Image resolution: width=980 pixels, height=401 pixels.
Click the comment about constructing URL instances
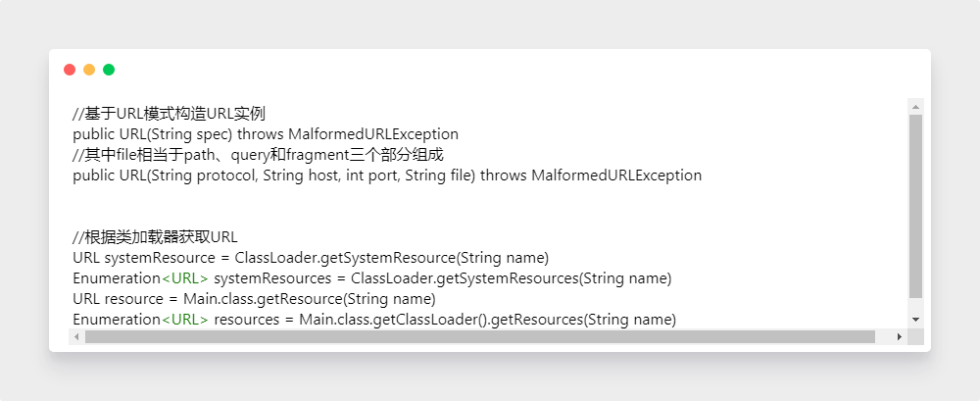[x=169, y=114]
